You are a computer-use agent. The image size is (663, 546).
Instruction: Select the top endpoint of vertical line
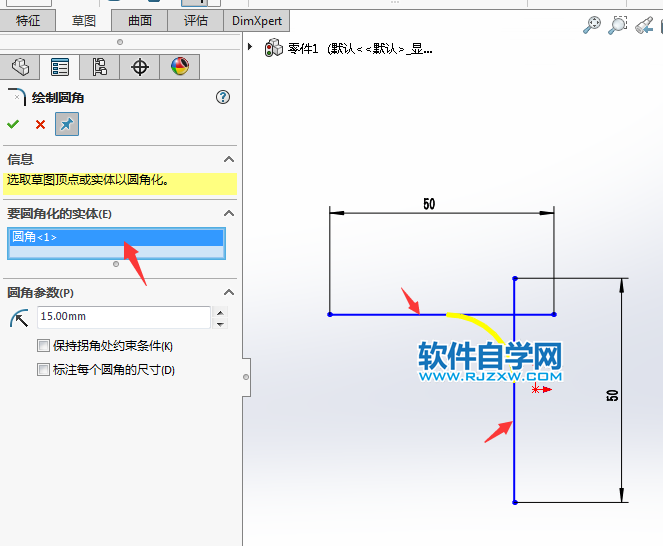click(x=515, y=278)
